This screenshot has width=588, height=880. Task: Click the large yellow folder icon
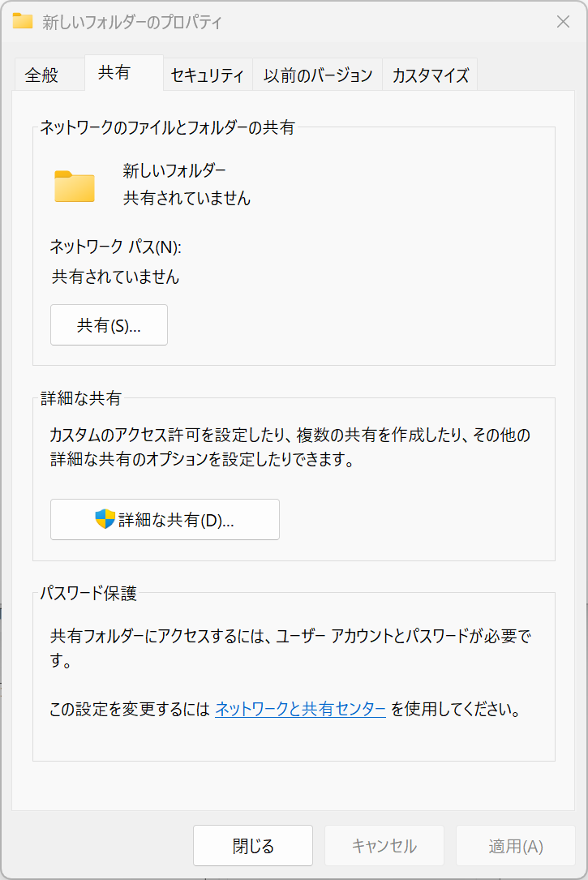tap(75, 186)
